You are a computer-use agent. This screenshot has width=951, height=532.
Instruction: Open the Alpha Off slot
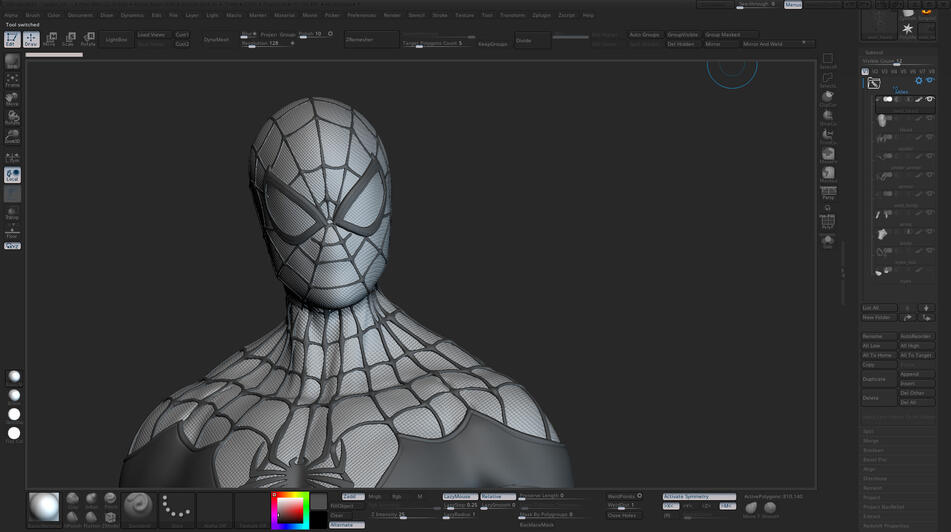tap(215, 508)
